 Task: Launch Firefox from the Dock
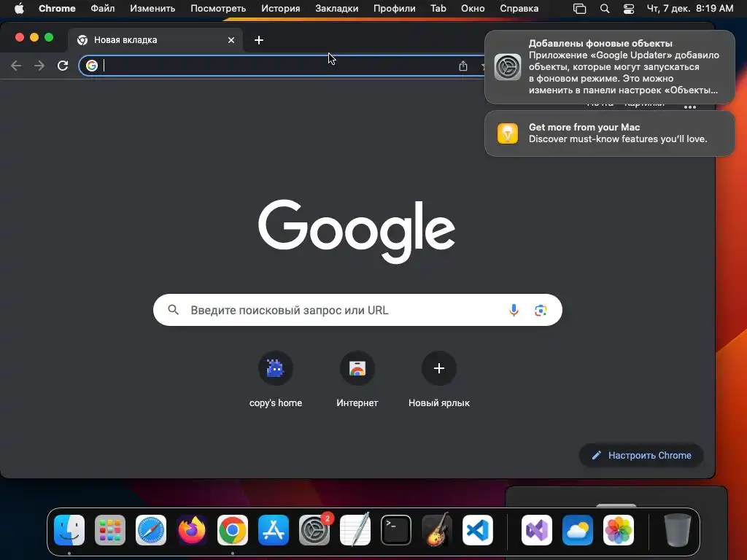(192, 530)
